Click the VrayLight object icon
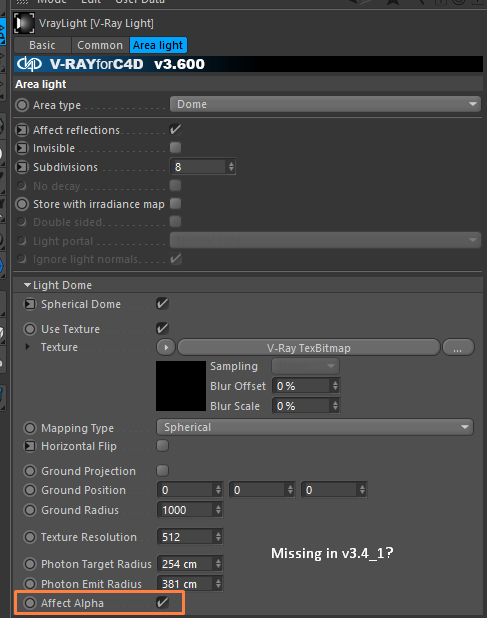This screenshot has height=618, width=487. (24, 23)
